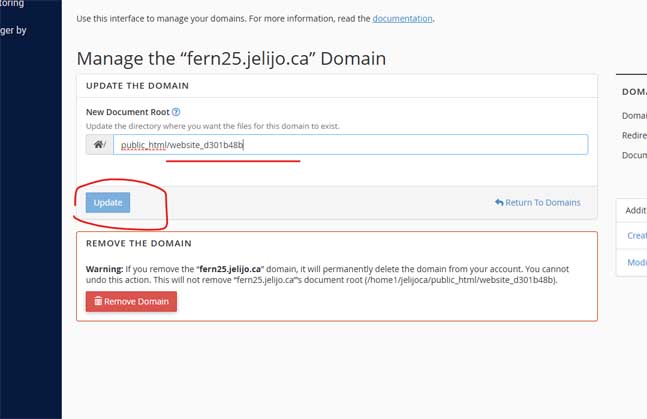Open the truncated "Modi" link in right panel
This screenshot has width=647, height=419.
637,262
